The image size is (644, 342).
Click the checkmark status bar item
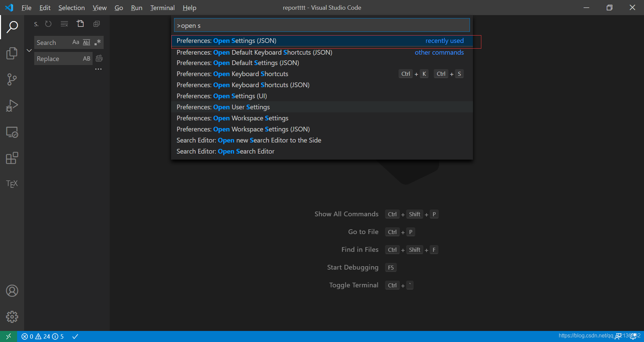click(x=75, y=336)
